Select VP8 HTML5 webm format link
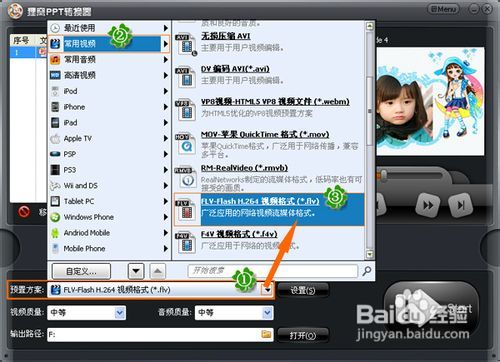500x362 pixels. click(x=275, y=102)
